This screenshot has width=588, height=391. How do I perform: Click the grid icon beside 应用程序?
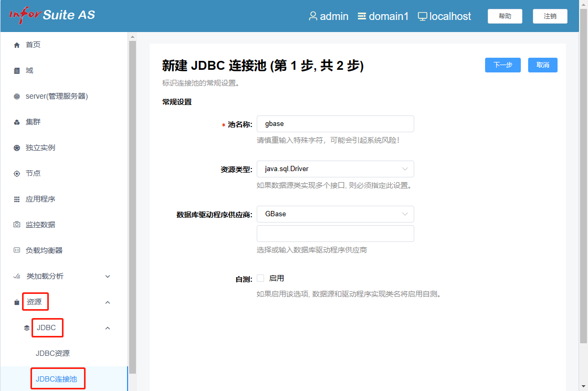(17, 199)
